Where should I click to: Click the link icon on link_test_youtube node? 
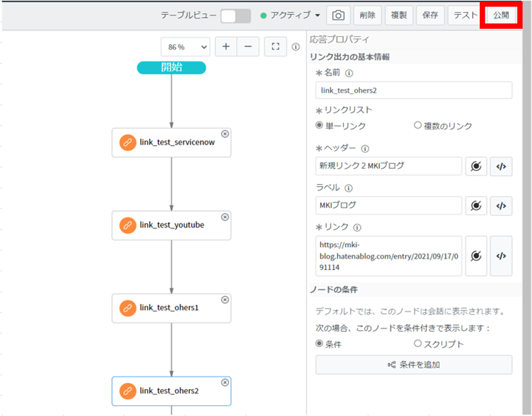coord(128,225)
